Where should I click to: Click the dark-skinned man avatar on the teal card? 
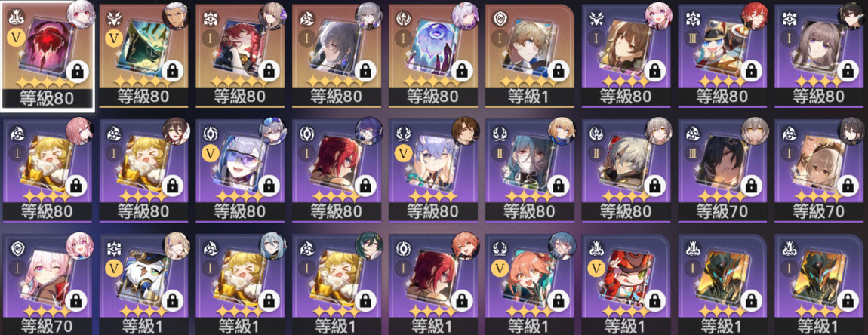tap(176, 17)
